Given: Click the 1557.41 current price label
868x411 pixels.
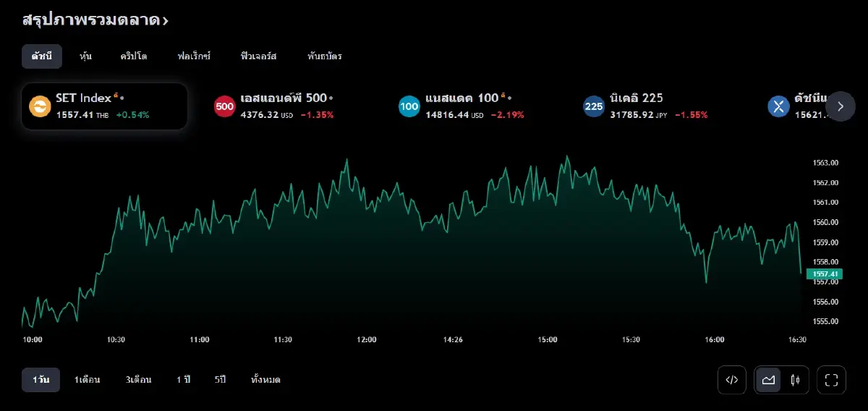Looking at the screenshot, I should click(825, 274).
